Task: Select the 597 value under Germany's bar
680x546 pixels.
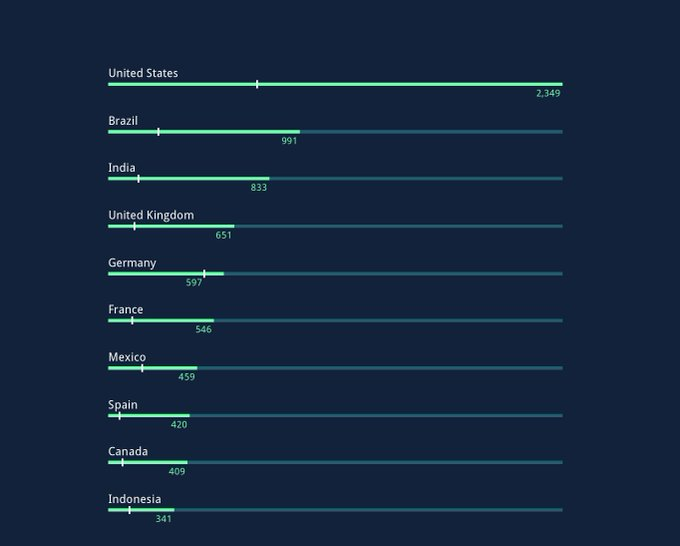Action: tap(194, 283)
